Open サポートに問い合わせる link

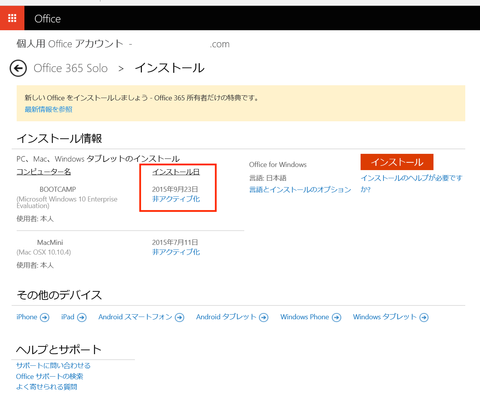point(53,366)
